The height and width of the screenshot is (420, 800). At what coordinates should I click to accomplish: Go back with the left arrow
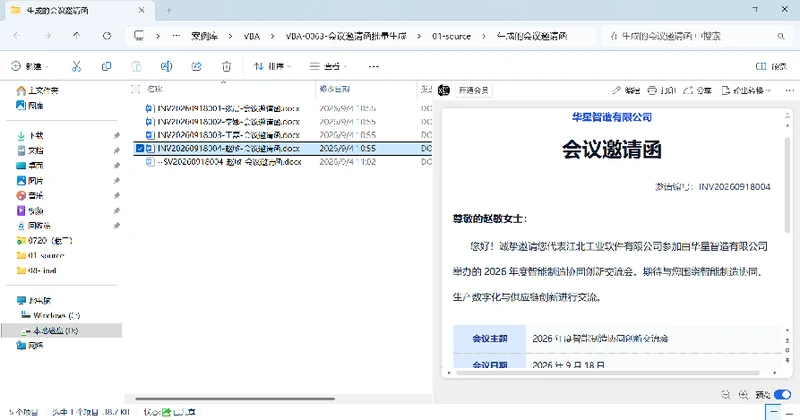[17, 36]
